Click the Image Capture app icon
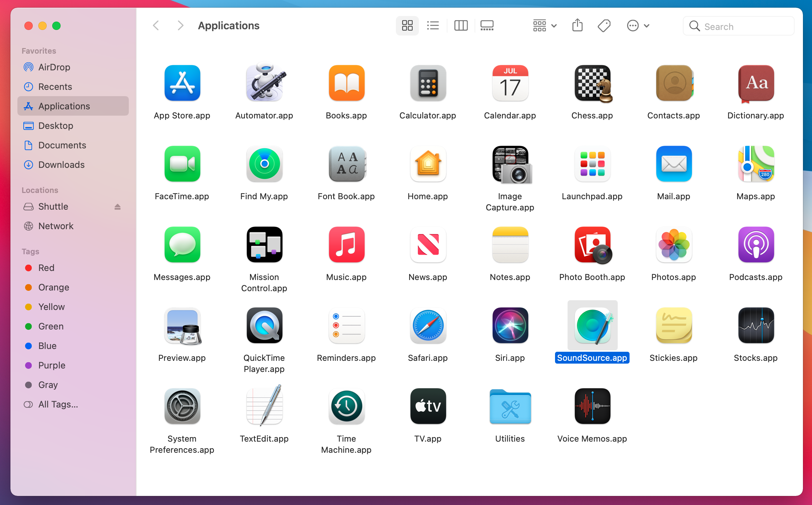This screenshot has height=505, width=812. tap(512, 164)
